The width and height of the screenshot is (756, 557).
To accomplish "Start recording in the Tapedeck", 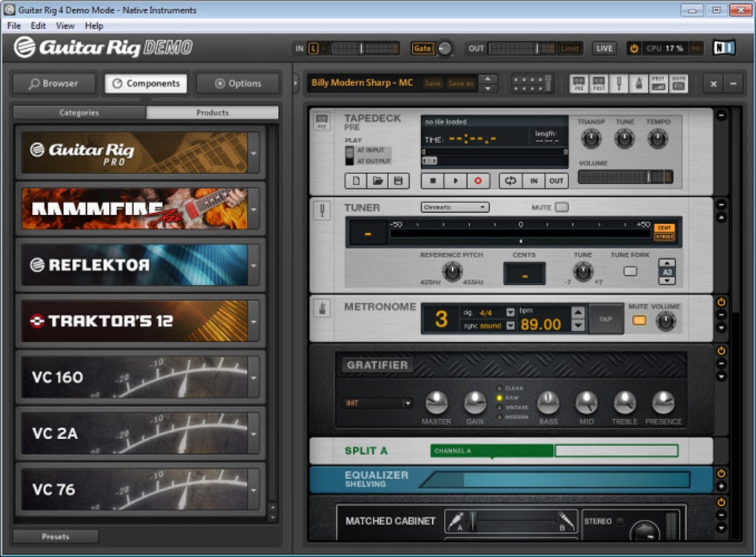I will 478,181.
